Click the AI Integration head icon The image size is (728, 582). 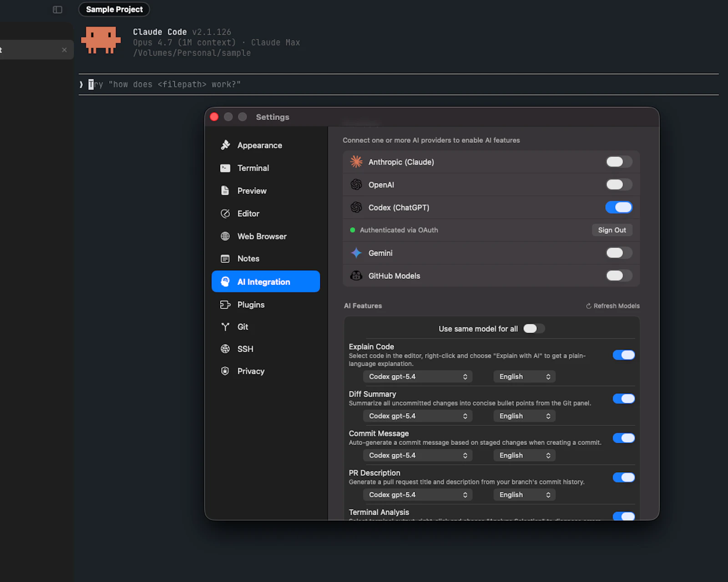(x=225, y=282)
